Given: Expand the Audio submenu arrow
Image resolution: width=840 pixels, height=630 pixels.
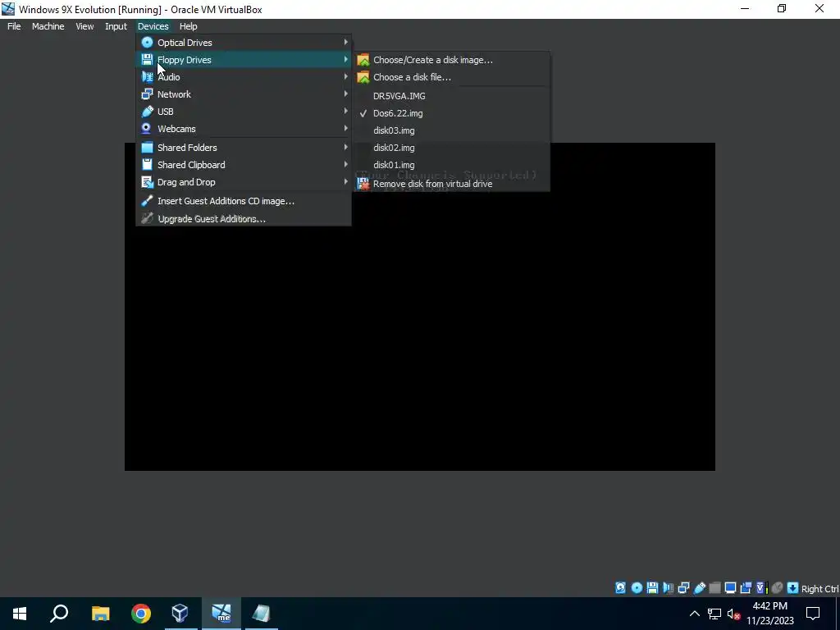Looking at the screenshot, I should 345,76.
